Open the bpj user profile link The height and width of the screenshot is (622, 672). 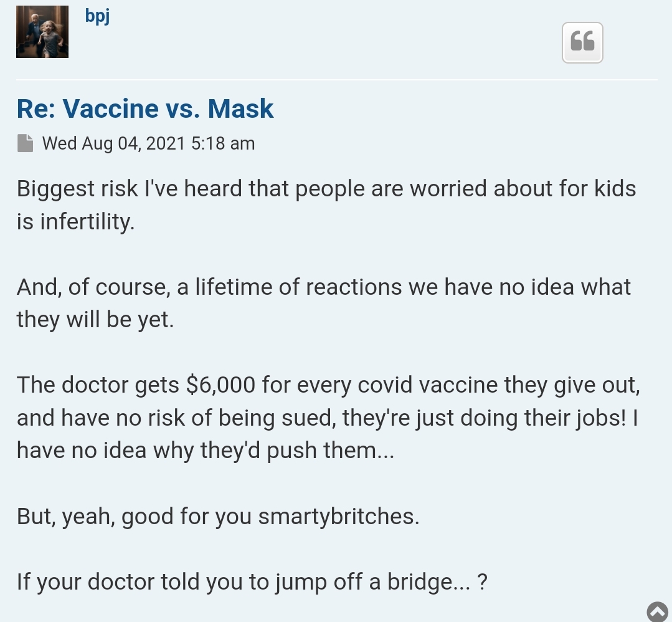pyautogui.click(x=97, y=16)
